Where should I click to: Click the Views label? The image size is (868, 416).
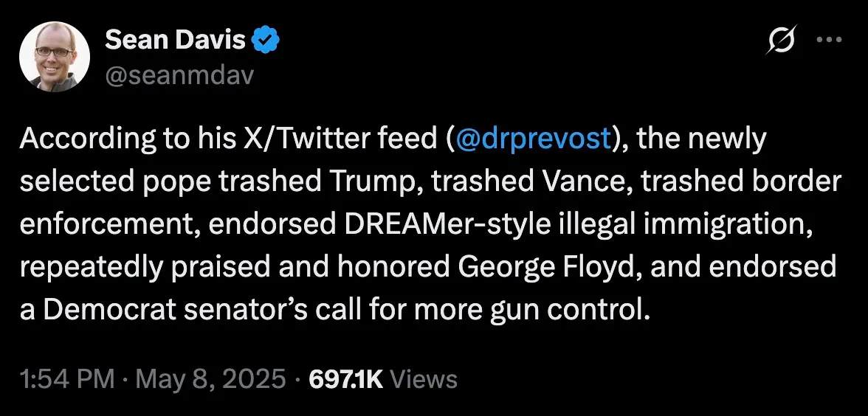click(x=424, y=379)
